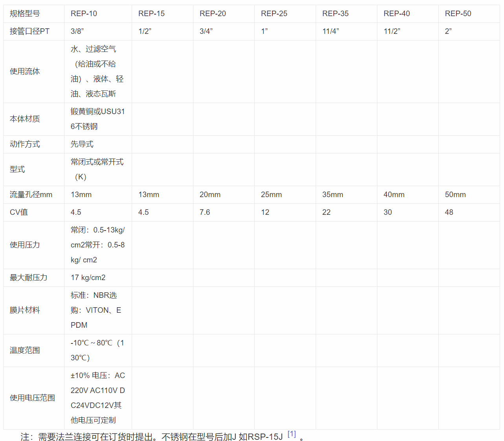Select the REP-35 header cell
Image resolution: width=504 pixels, height=441 pixels.
click(x=335, y=14)
